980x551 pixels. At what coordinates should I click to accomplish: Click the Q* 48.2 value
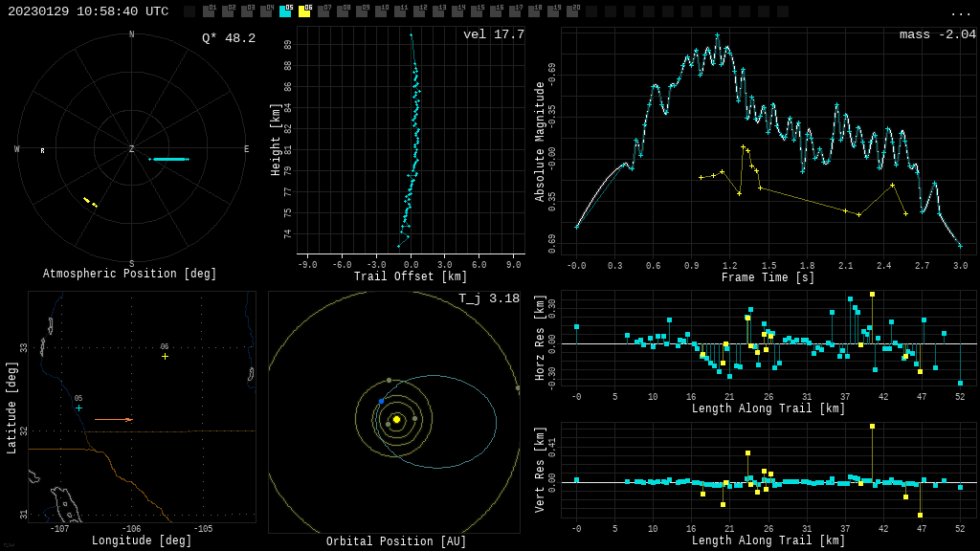pos(229,38)
